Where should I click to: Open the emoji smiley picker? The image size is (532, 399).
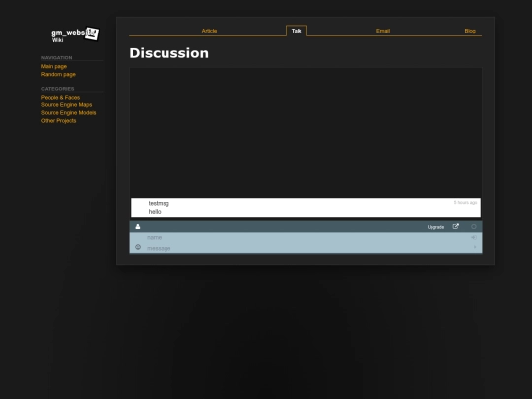point(138,247)
